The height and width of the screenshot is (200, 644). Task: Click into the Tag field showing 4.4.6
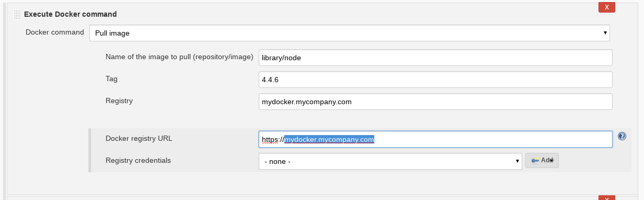pos(435,80)
